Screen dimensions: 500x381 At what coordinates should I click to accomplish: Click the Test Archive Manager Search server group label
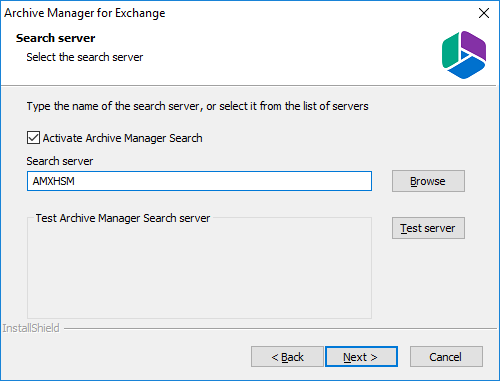(x=123, y=218)
